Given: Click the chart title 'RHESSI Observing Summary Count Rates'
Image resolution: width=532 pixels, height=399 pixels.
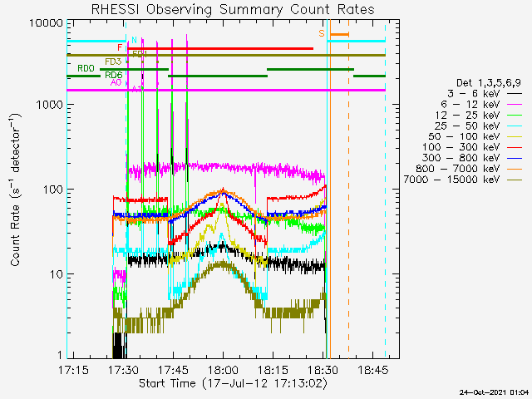Looking at the screenshot, I should pyautogui.click(x=233, y=9).
